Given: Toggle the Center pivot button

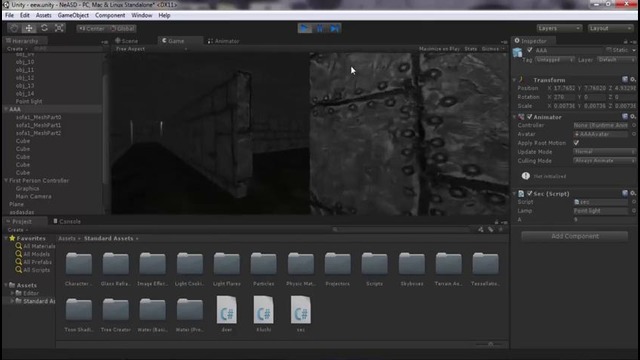Looking at the screenshot, I should 92,29.
